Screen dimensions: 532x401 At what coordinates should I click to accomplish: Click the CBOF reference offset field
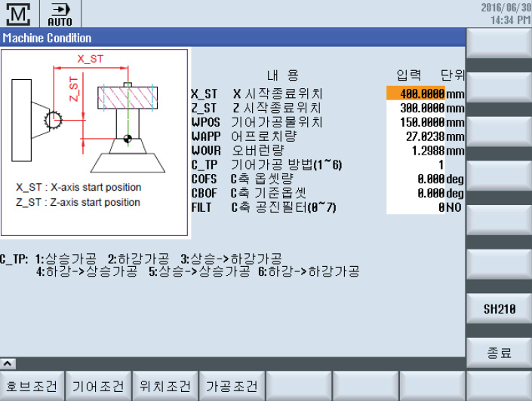point(416,193)
